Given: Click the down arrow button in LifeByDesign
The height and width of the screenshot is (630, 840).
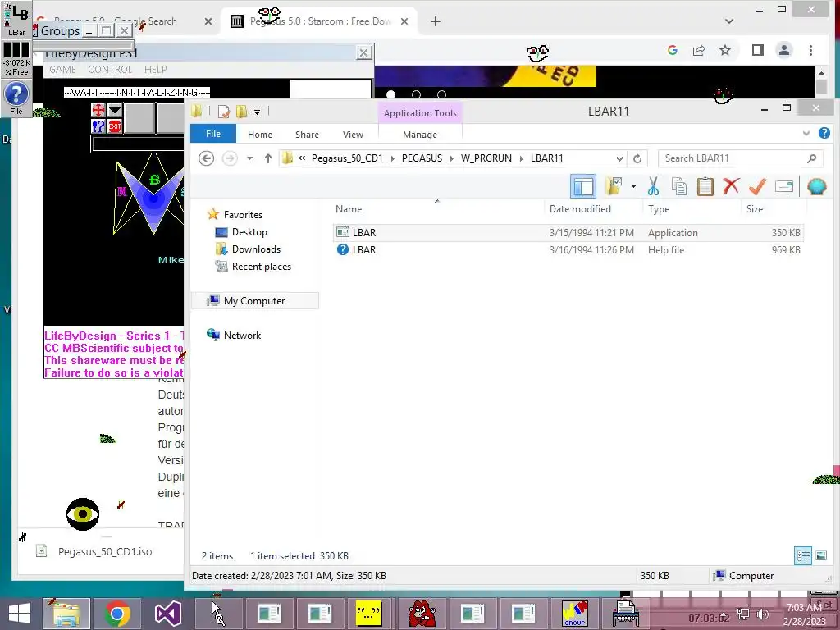Looking at the screenshot, I should click(115, 111).
